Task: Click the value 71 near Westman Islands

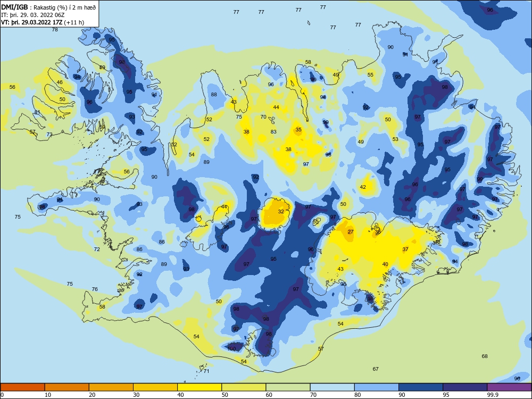Action: coord(206,371)
